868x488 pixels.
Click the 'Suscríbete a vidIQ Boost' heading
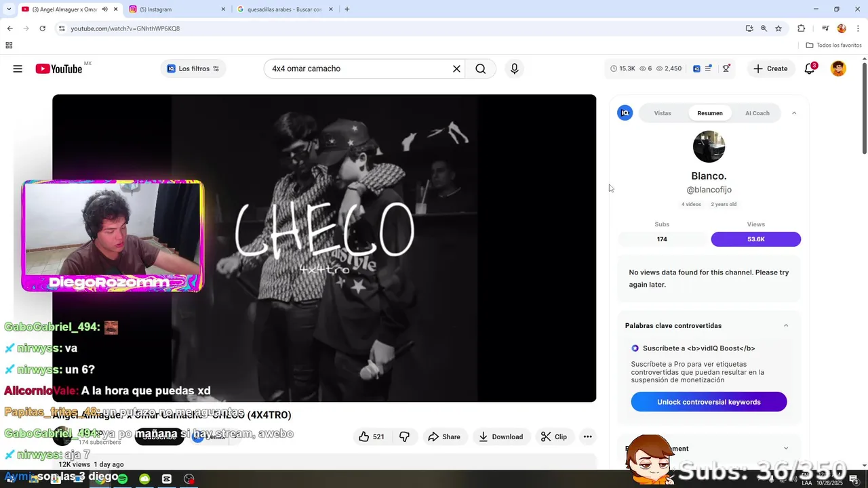[x=698, y=348]
